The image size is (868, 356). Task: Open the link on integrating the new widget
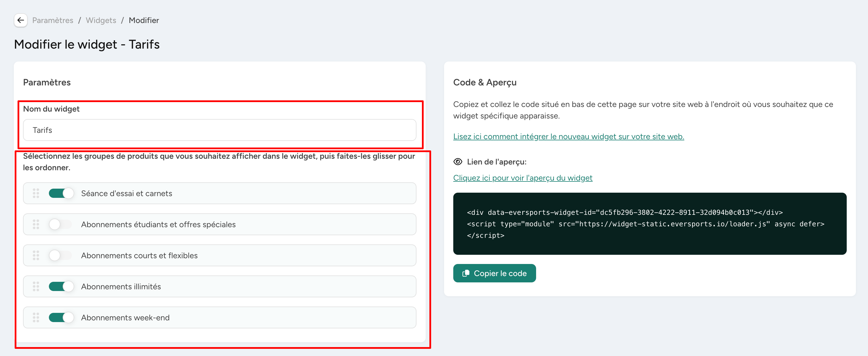(568, 136)
